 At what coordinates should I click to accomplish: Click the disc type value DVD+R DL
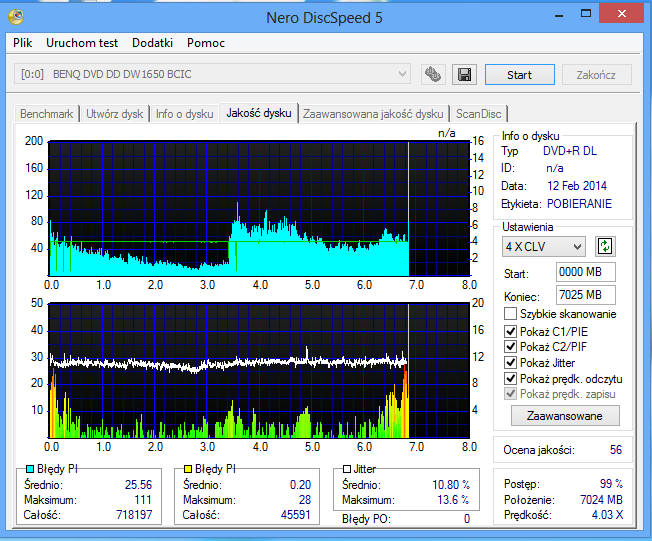(570, 151)
